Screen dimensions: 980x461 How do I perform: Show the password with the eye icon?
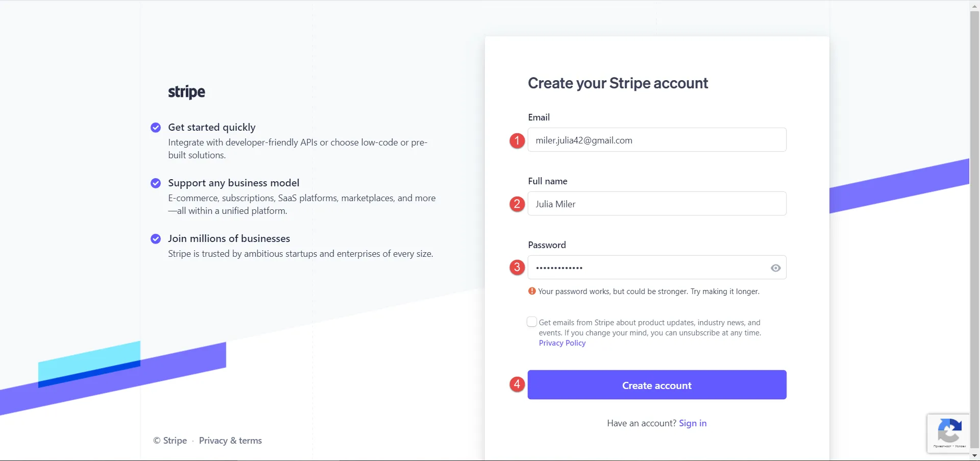[775, 268]
